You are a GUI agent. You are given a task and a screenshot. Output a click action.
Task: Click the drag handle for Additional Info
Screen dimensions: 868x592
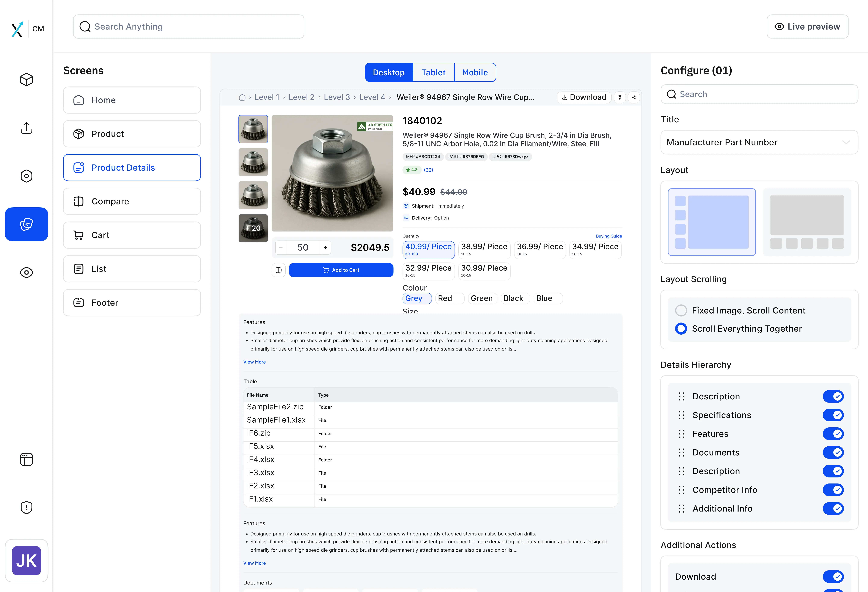pyautogui.click(x=682, y=508)
